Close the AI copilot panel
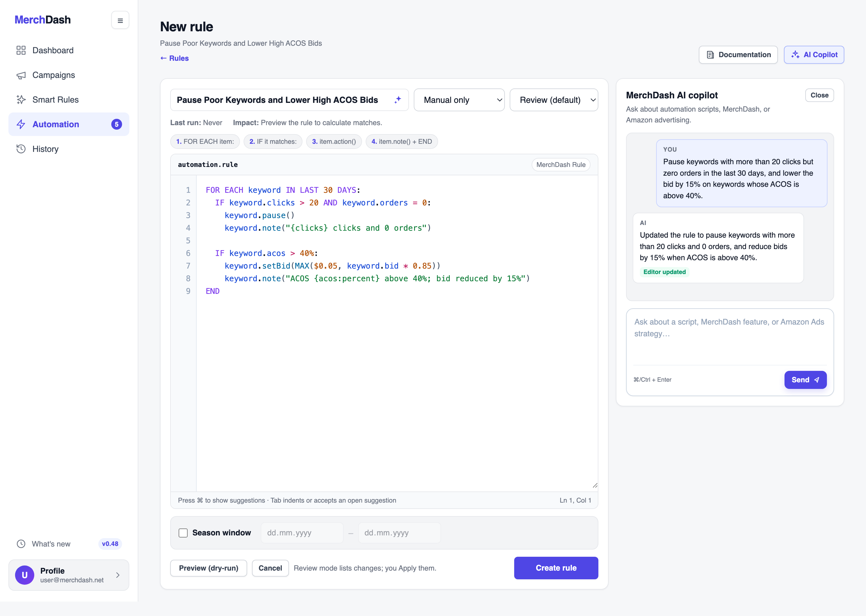This screenshot has width=866, height=616. click(x=819, y=95)
